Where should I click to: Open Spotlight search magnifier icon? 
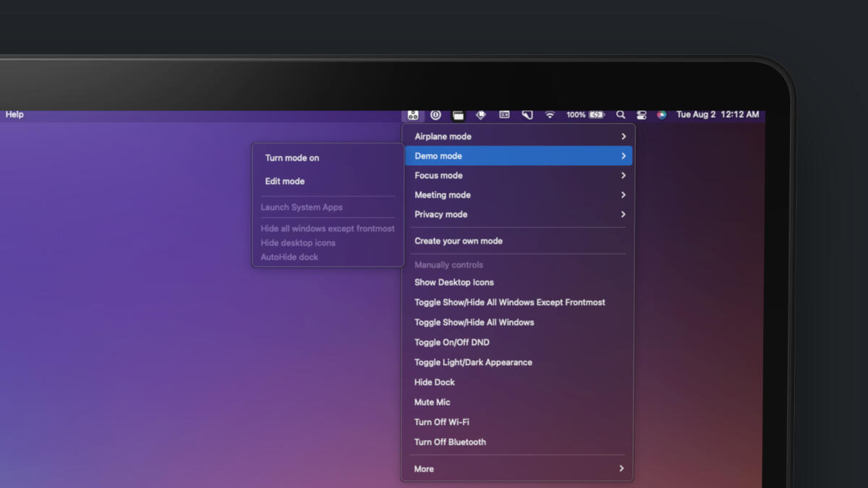621,115
